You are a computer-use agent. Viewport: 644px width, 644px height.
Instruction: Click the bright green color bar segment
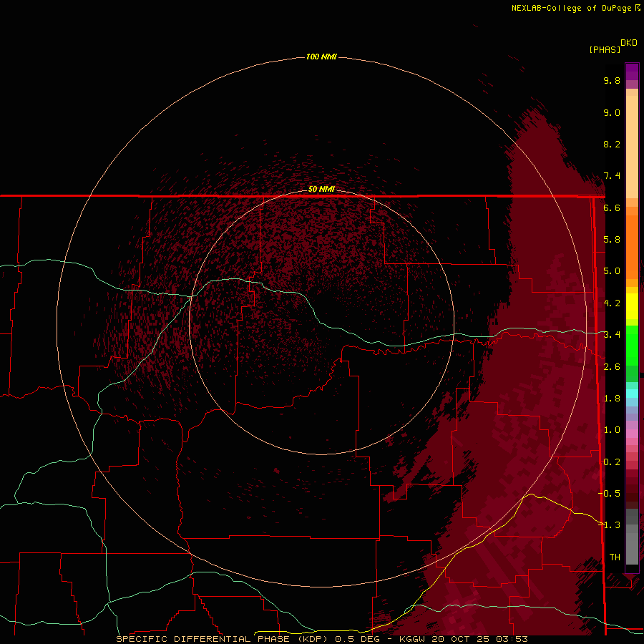pos(632,345)
